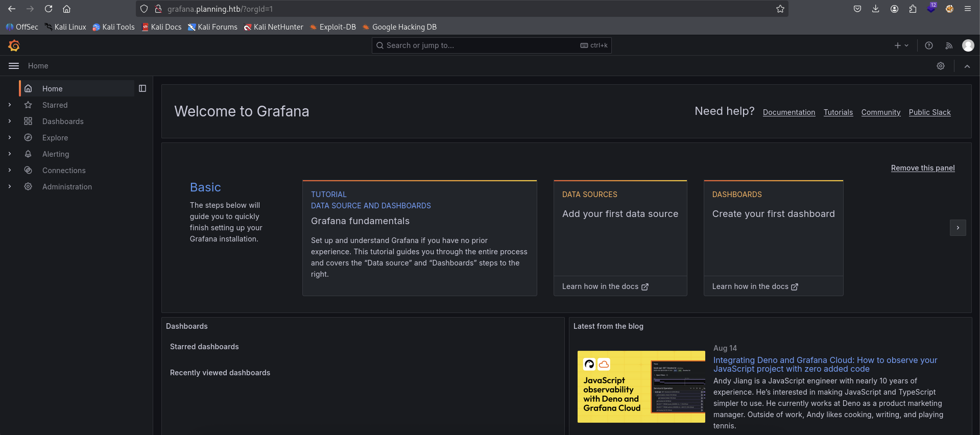Click the Starred star icon
The height and width of the screenshot is (435, 980).
tap(28, 105)
